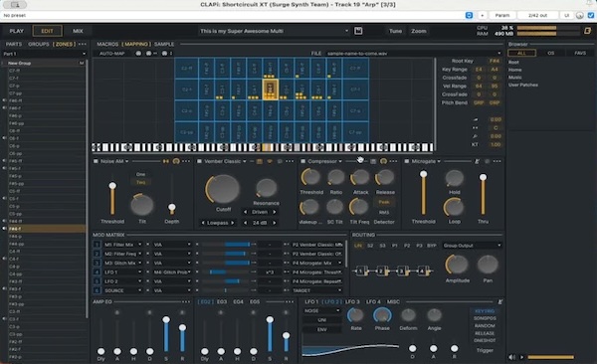597x364 pixels.
Task: Toggle the Noise AM power square
Action: [96, 161]
